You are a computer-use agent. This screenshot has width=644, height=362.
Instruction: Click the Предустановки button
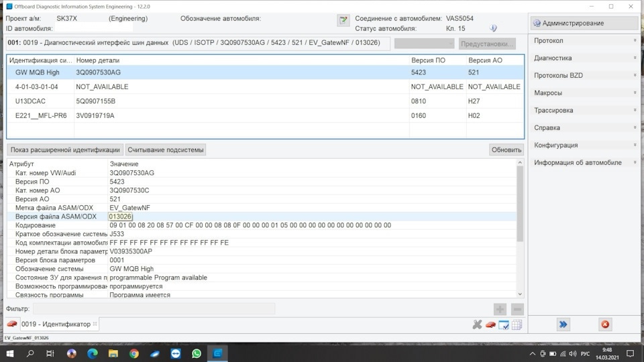tap(487, 44)
